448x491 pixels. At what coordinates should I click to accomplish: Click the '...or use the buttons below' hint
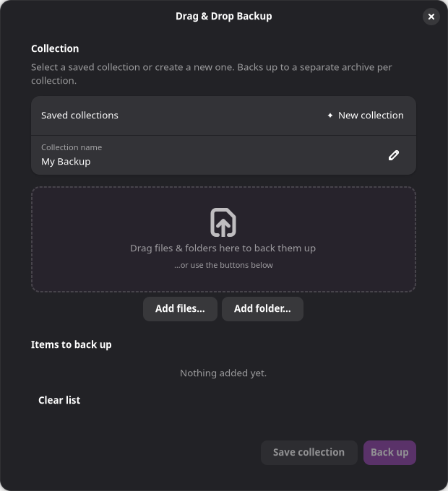click(223, 265)
